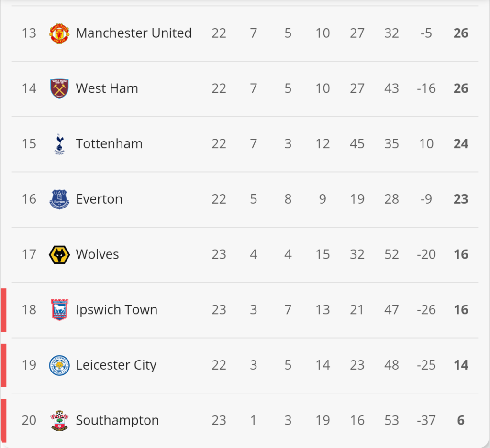Screen dimensions: 490x448
Task: Click the Everton crest icon
Action: coord(59,199)
